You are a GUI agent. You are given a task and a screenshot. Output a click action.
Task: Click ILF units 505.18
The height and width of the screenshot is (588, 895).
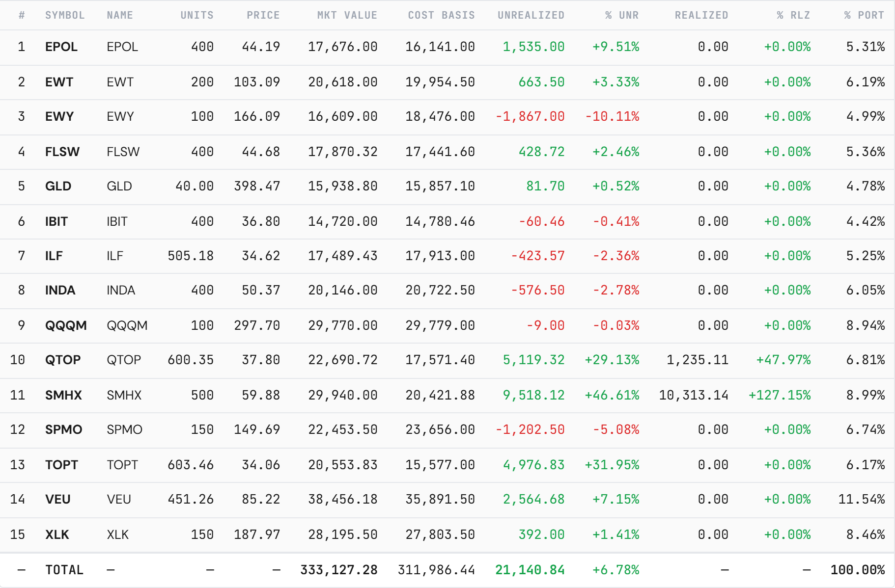click(x=191, y=256)
